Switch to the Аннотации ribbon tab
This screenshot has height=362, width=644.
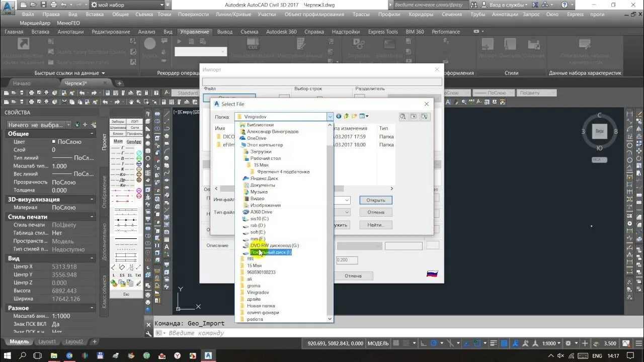71,32
